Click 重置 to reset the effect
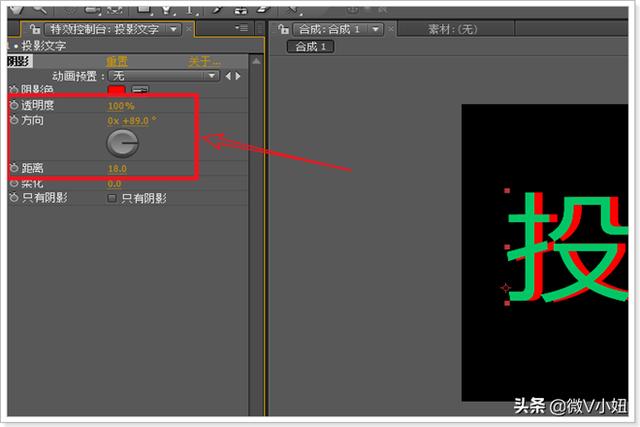Viewport: 640px width, 427px height. (117, 62)
